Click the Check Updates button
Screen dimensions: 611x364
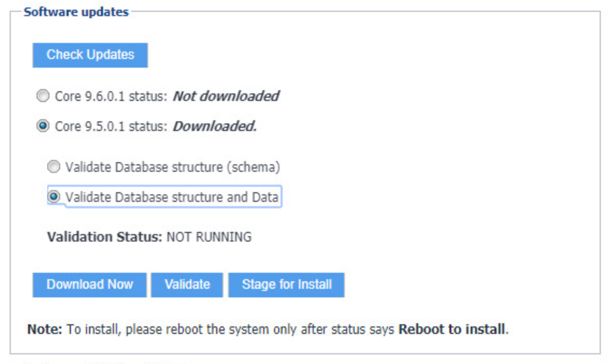point(90,54)
